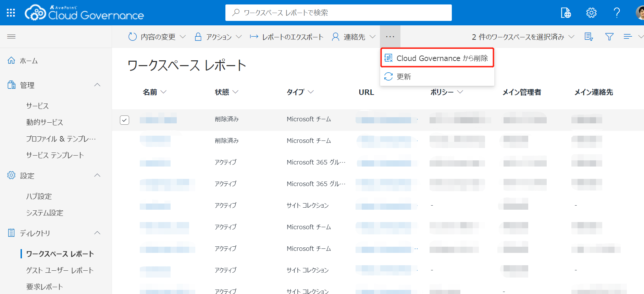Open 要求レポート in sidebar
Viewport: 644px width, 294px height.
pyautogui.click(x=45, y=287)
